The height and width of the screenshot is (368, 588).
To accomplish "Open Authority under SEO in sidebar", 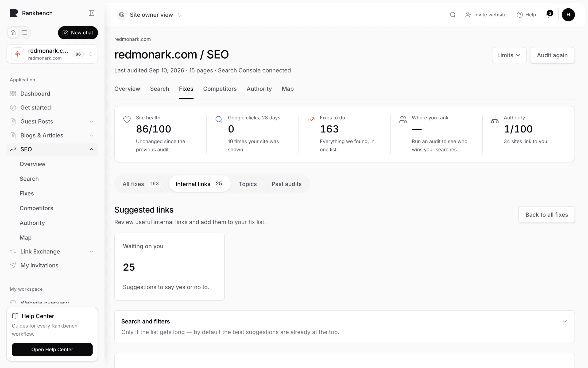I will [32, 223].
